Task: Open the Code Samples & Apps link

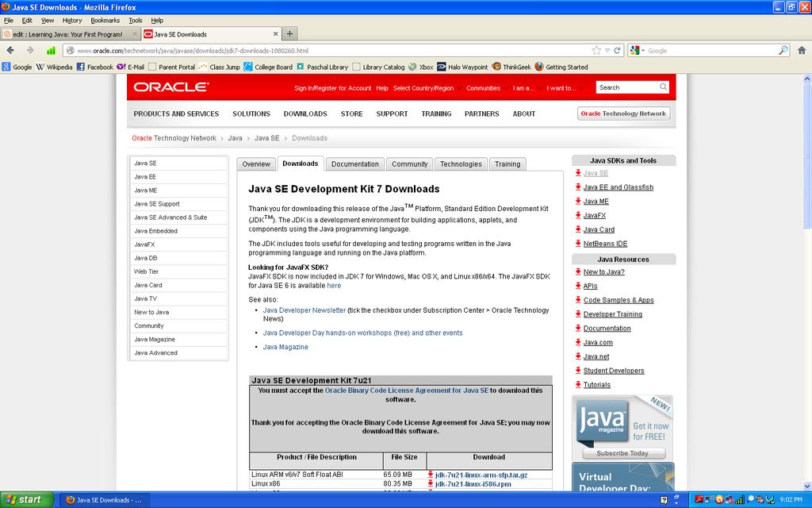Action: click(619, 300)
